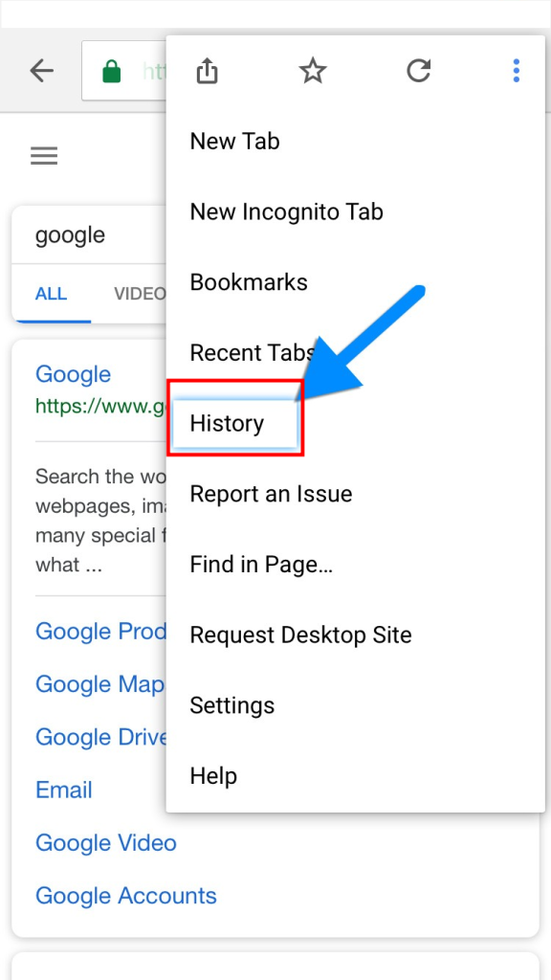This screenshot has height=980, width=551.
Task: Share the current page
Action: (x=207, y=70)
